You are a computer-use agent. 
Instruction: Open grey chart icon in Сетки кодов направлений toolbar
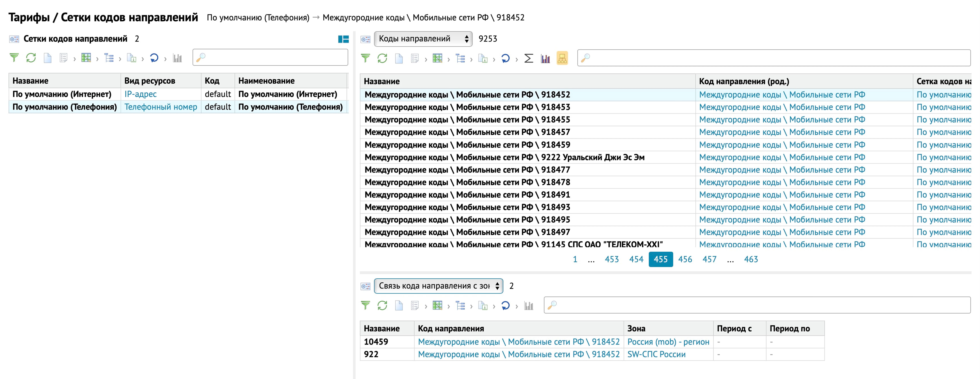click(x=177, y=58)
